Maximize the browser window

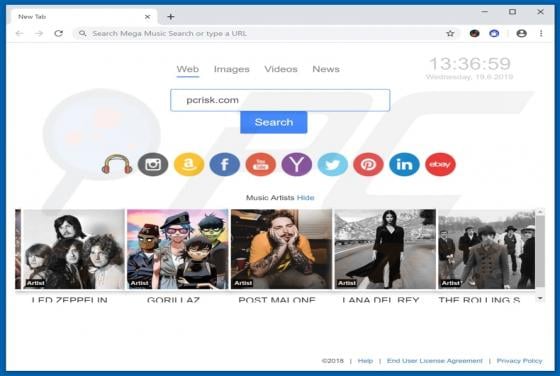click(x=512, y=12)
